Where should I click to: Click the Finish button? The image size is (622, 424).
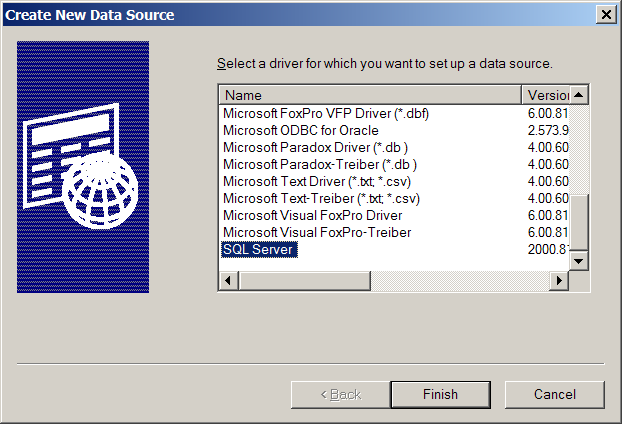click(x=440, y=395)
